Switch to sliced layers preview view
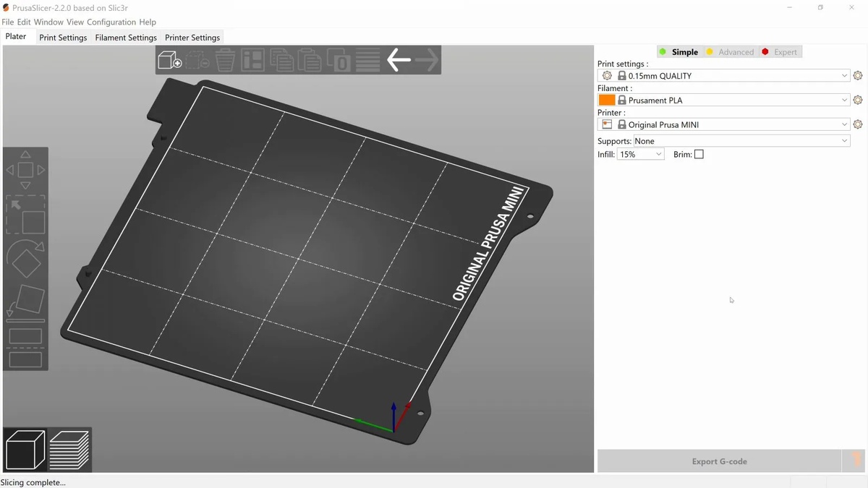The height and width of the screenshot is (488, 868). click(x=69, y=450)
